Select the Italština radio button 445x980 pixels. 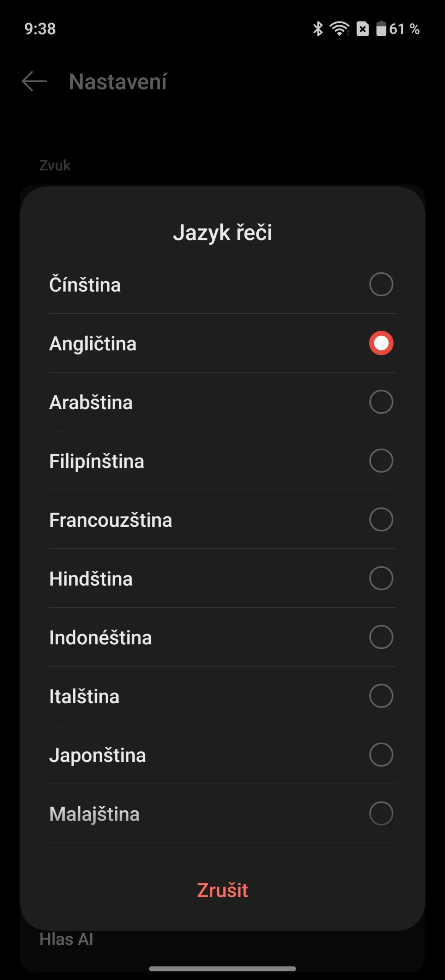click(x=381, y=696)
